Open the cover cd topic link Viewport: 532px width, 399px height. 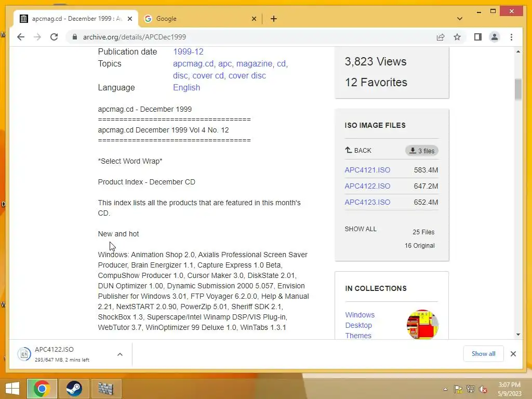pyautogui.click(x=208, y=75)
